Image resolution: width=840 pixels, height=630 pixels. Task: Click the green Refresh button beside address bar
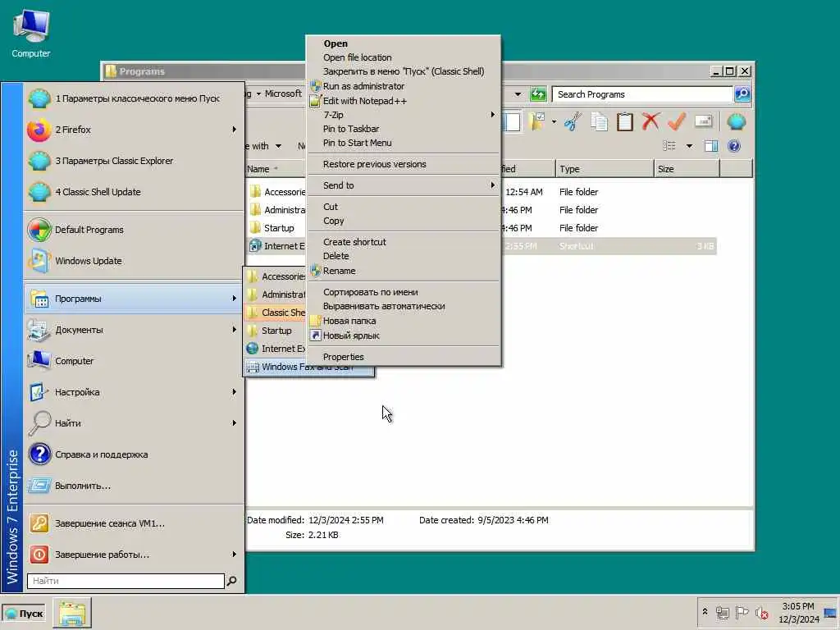[x=538, y=94]
